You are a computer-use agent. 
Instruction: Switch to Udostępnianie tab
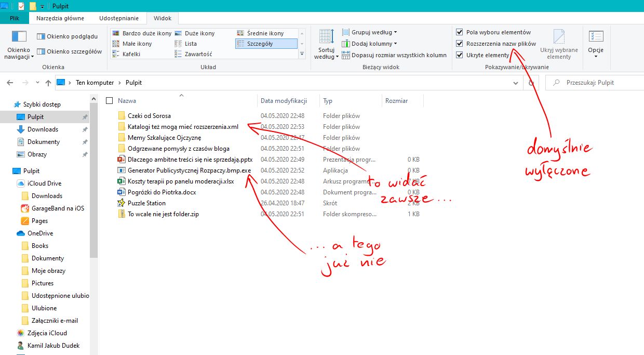[119, 18]
